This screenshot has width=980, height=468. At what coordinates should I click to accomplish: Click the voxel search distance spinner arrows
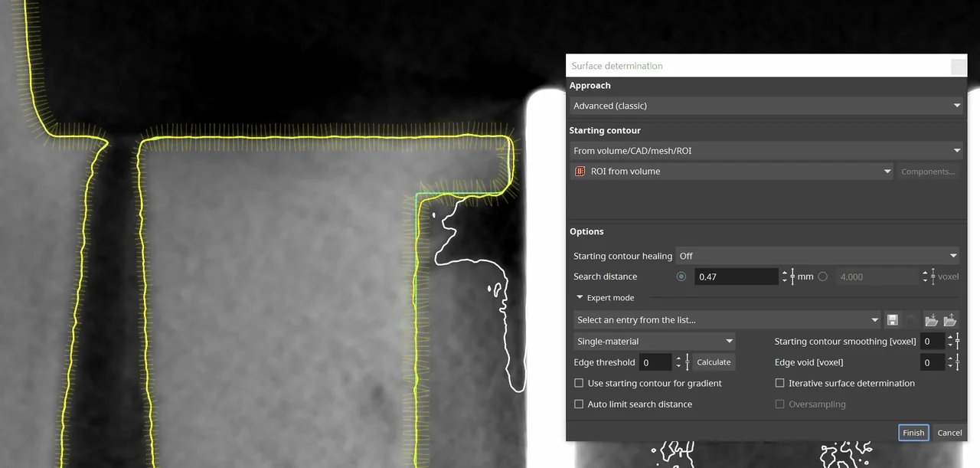point(925,277)
